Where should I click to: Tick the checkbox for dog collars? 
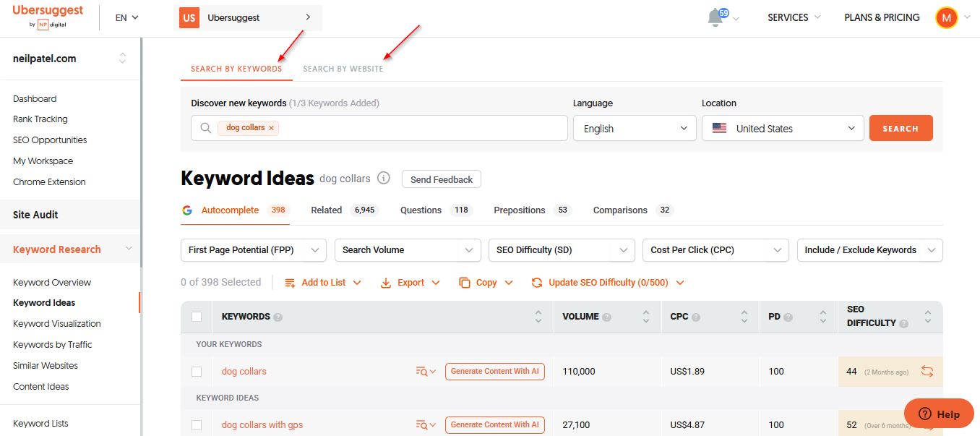197,372
